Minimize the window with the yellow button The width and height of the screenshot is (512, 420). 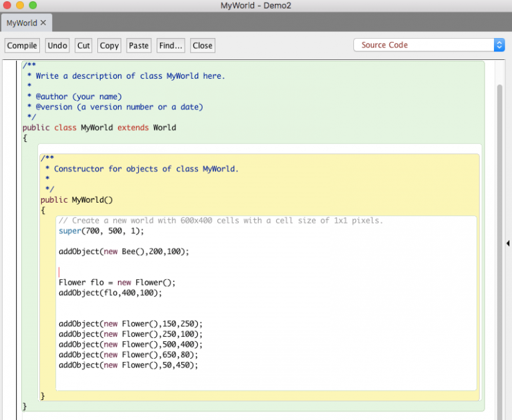20,5
